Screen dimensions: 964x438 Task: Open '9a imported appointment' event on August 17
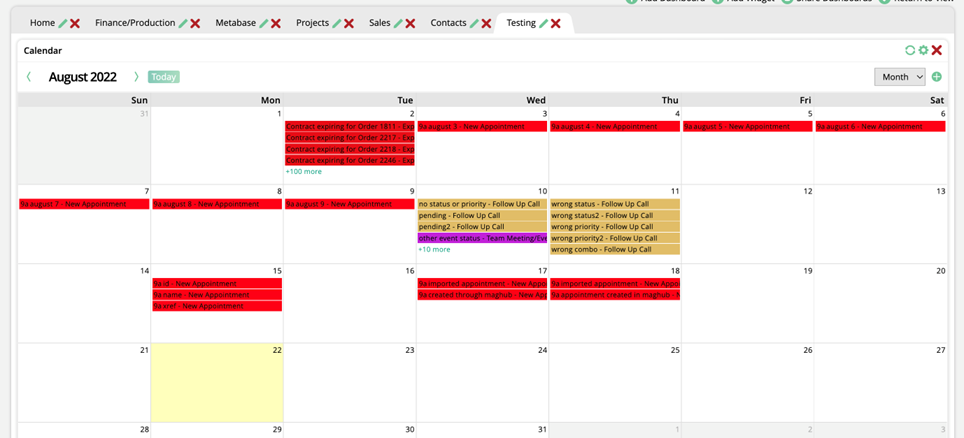coord(482,284)
